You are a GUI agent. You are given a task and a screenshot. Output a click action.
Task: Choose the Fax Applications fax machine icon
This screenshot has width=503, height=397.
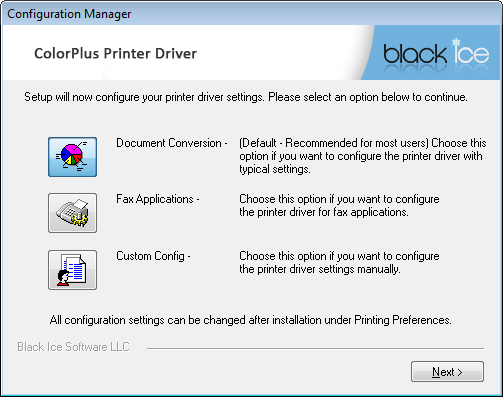point(72,213)
